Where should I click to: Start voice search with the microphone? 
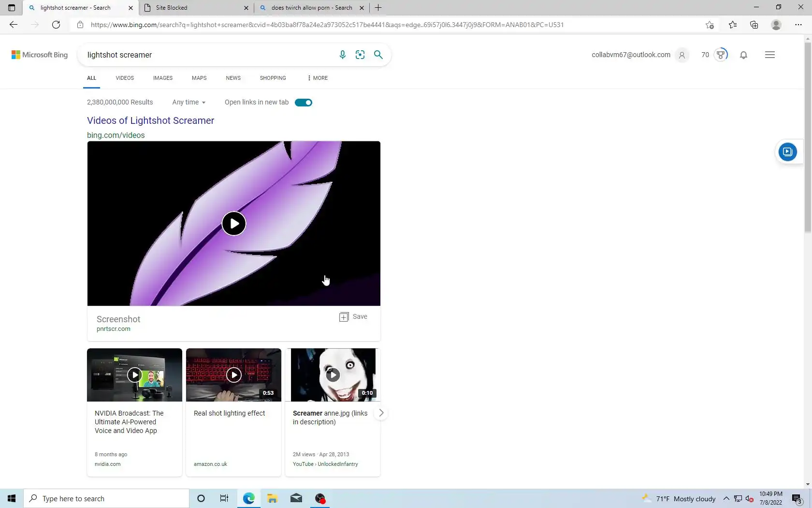pos(343,55)
